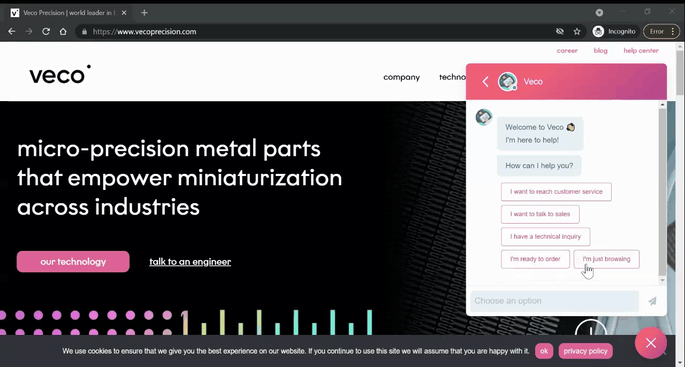Go back with the browser back arrow
The image size is (685, 367).
(12, 31)
